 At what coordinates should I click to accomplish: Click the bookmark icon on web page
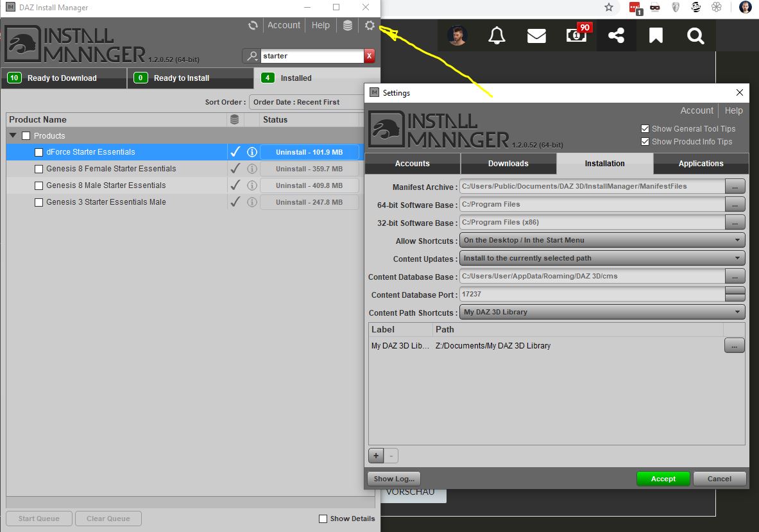(x=656, y=35)
